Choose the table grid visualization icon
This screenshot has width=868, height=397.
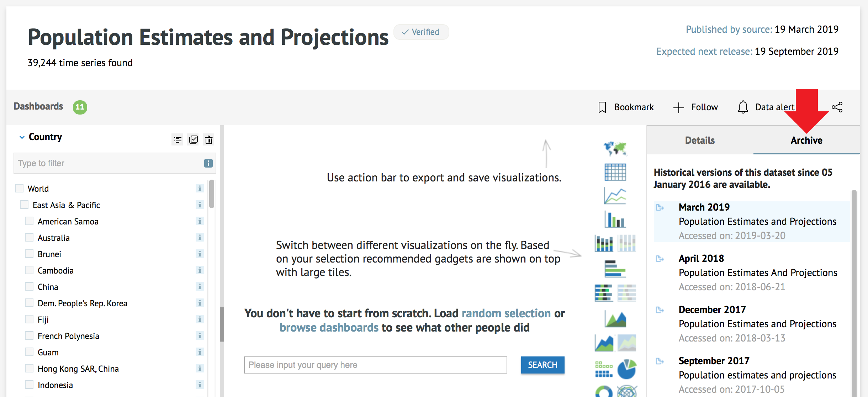click(615, 172)
